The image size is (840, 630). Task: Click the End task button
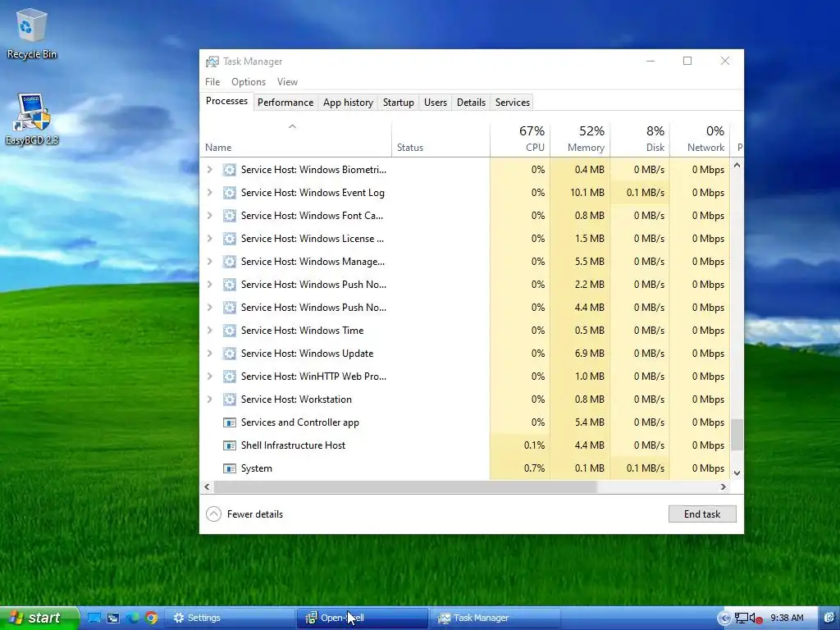pos(702,514)
